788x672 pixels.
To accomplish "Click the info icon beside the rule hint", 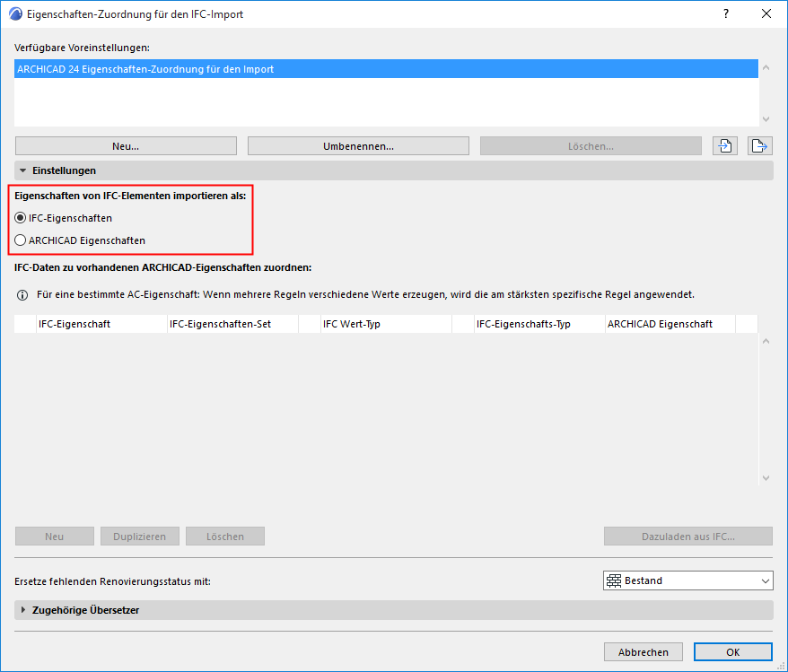I will click(x=22, y=295).
